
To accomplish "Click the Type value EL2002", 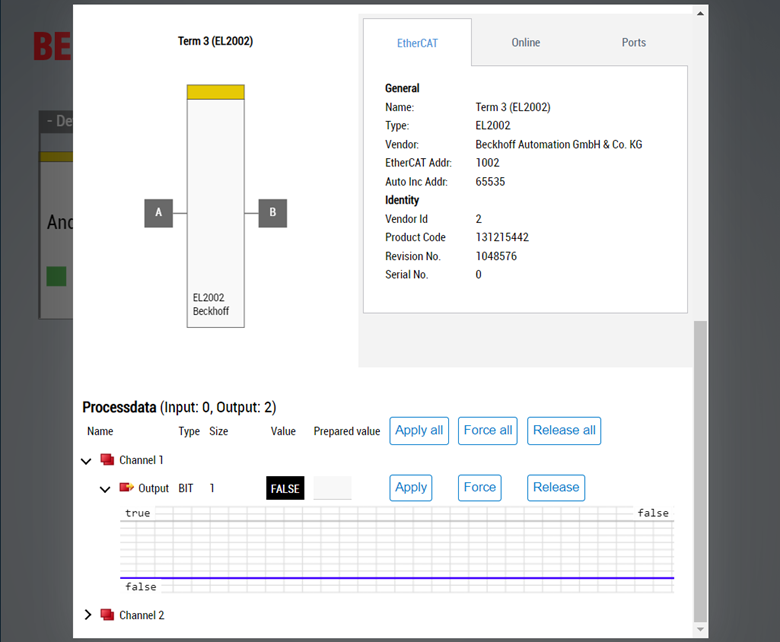I will coord(493,125).
